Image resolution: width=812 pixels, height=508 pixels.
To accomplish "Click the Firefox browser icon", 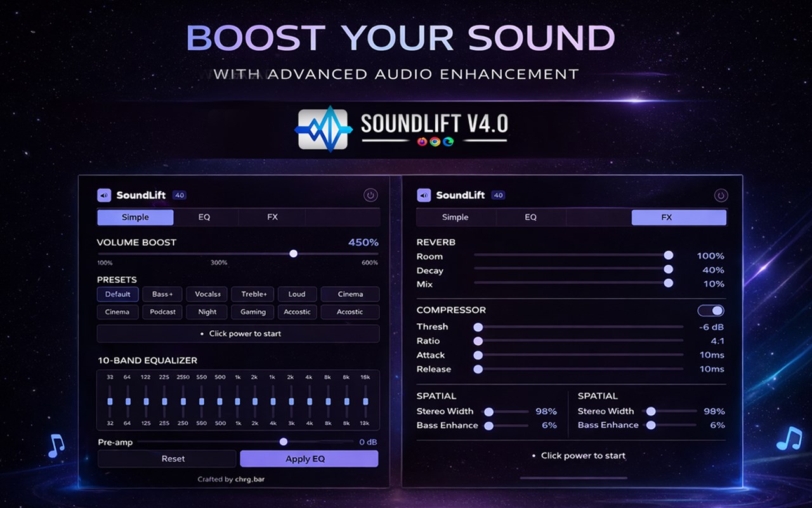I will point(422,142).
